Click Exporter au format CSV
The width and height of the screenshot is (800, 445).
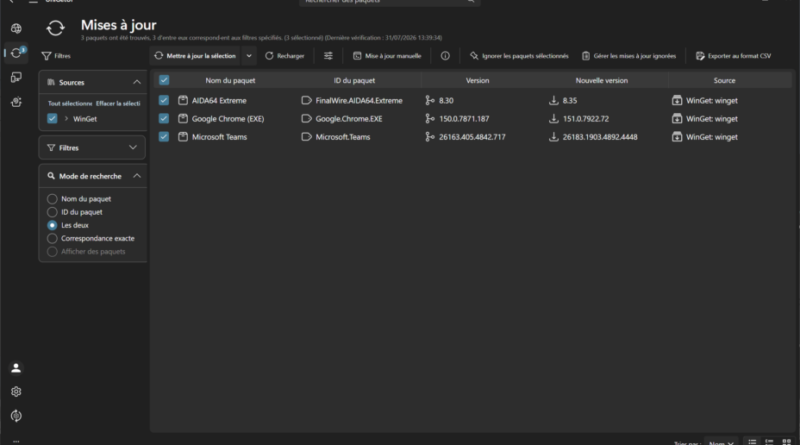[x=734, y=56]
